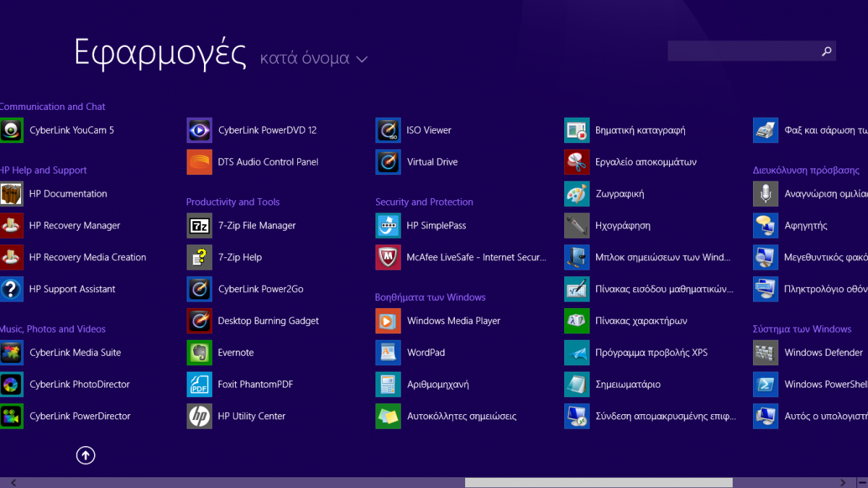The height and width of the screenshot is (488, 868).
Task: Open Φαξ και σάρωση icon
Action: pyautogui.click(x=765, y=130)
